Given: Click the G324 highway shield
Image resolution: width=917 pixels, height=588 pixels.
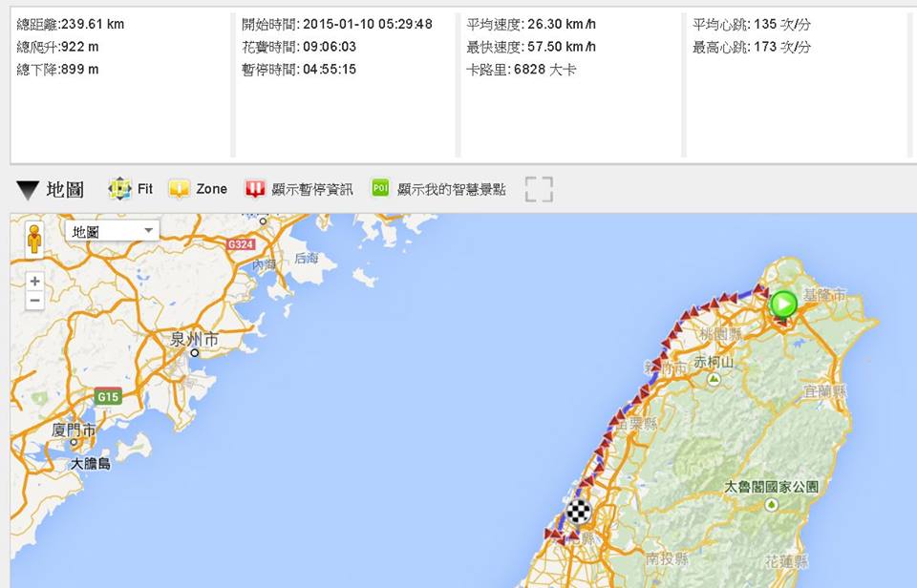Looking at the screenshot, I should pos(242,244).
